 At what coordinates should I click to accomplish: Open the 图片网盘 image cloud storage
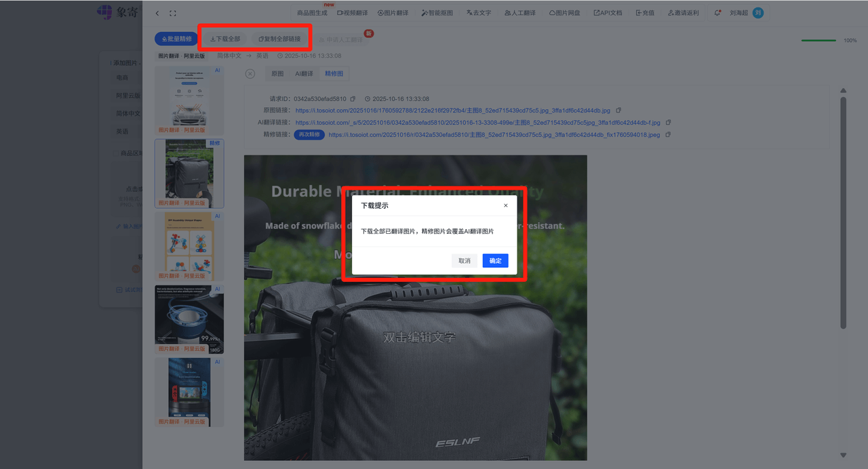[564, 12]
